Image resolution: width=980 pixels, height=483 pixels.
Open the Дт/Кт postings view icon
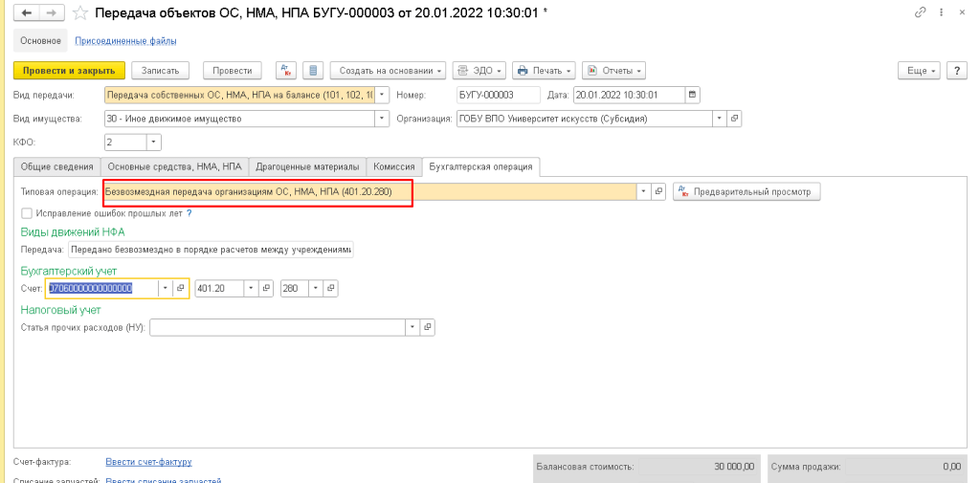pyautogui.click(x=285, y=71)
